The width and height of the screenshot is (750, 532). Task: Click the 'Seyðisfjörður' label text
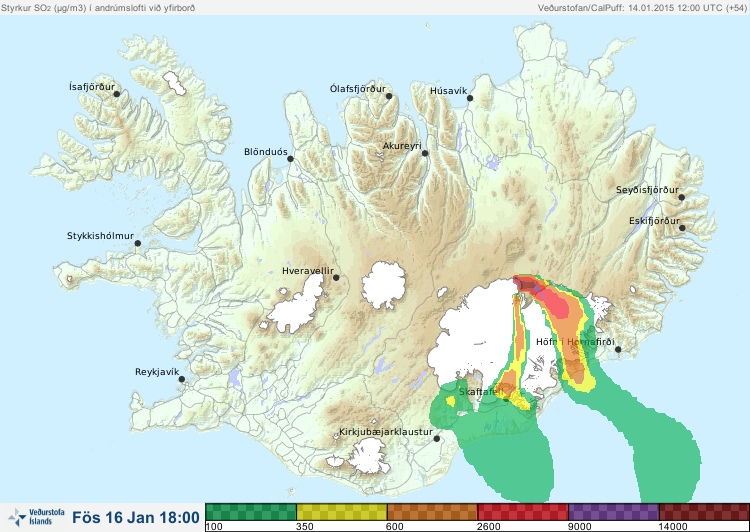[x=647, y=190]
